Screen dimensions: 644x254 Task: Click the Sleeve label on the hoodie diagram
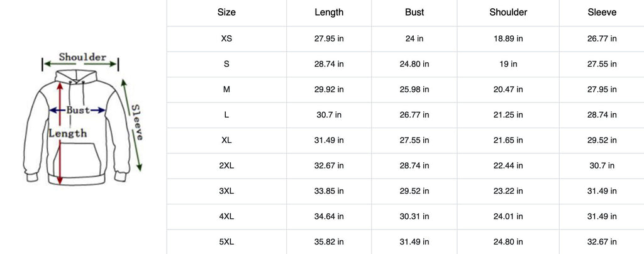pos(138,121)
